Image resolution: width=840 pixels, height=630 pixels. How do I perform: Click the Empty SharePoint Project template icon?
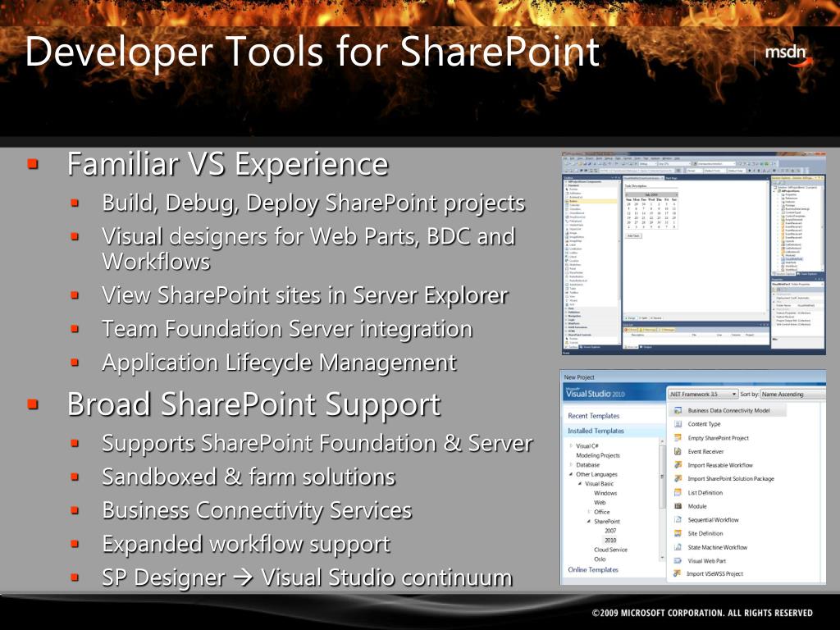coord(677,438)
